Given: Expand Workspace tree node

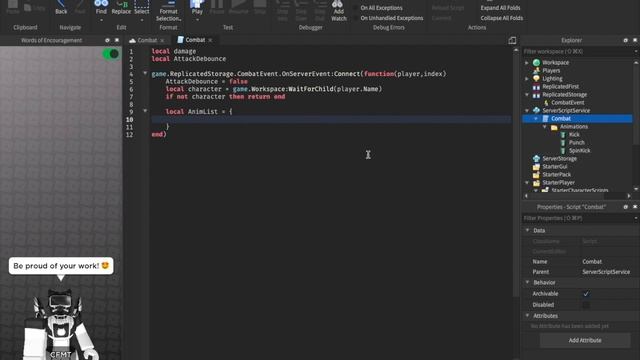Looking at the screenshot, I should coord(527,62).
